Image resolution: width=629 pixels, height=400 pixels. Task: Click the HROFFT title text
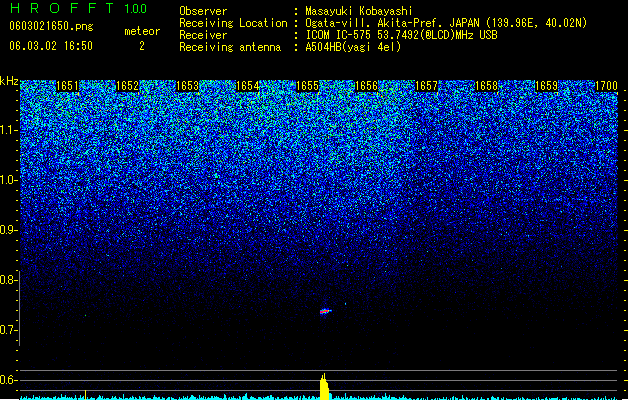pos(62,8)
